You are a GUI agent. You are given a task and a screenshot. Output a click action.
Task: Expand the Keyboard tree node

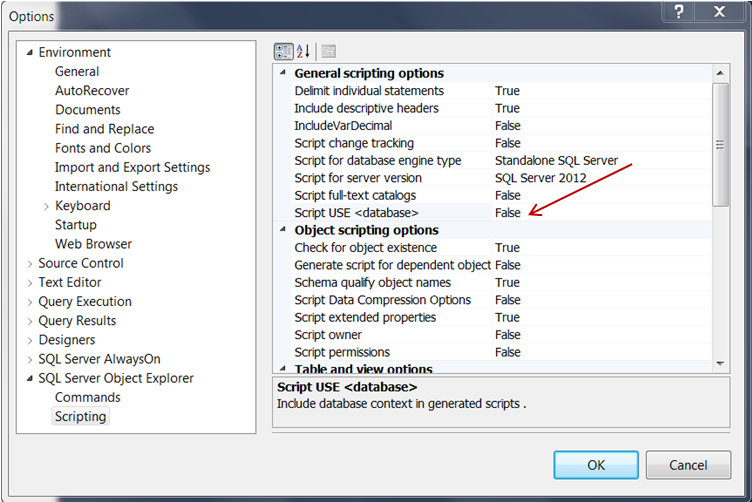pos(46,206)
